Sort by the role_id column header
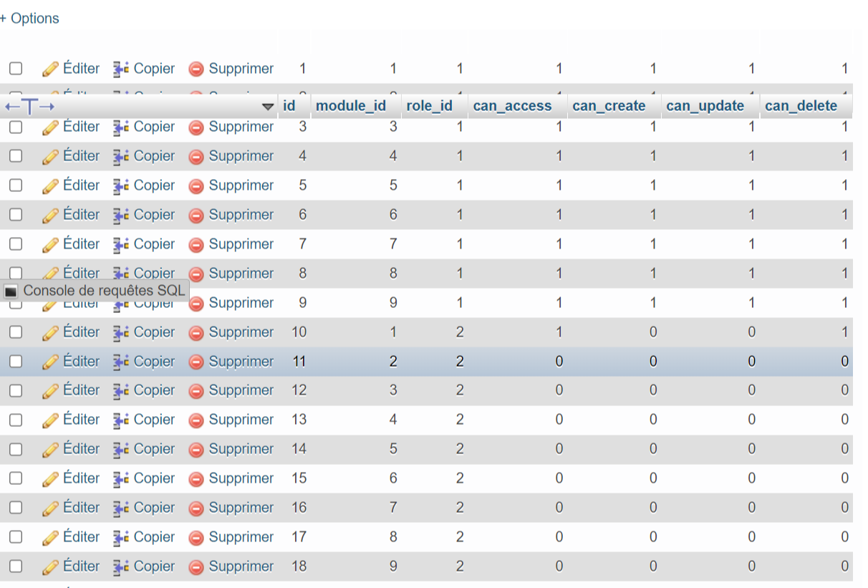The image size is (868, 588). (430, 106)
